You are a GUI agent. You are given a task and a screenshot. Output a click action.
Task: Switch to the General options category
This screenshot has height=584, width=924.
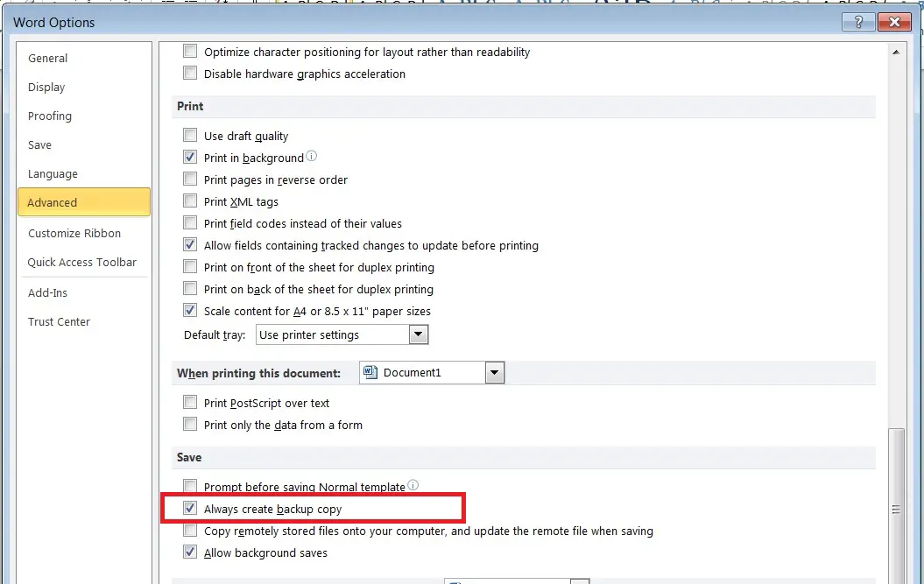47,59
